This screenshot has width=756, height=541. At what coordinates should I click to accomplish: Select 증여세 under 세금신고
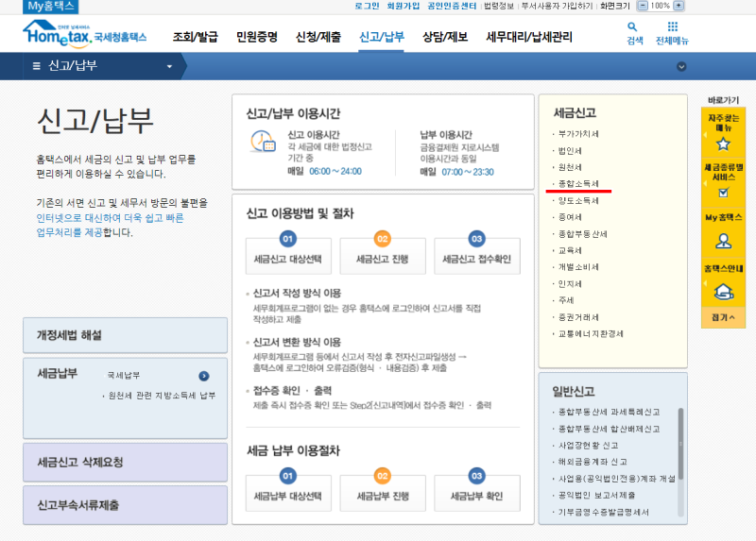pos(570,217)
